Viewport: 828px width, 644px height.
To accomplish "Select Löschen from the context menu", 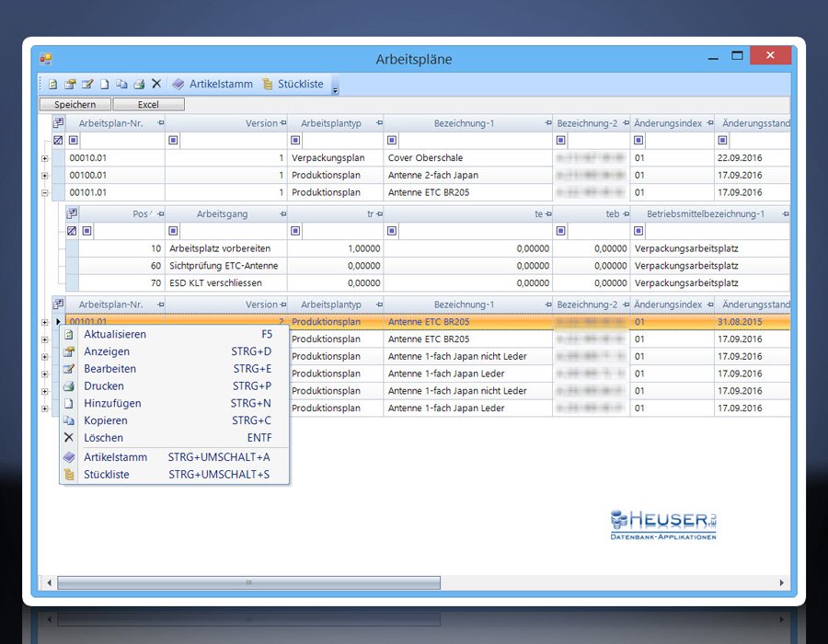I will (103, 438).
